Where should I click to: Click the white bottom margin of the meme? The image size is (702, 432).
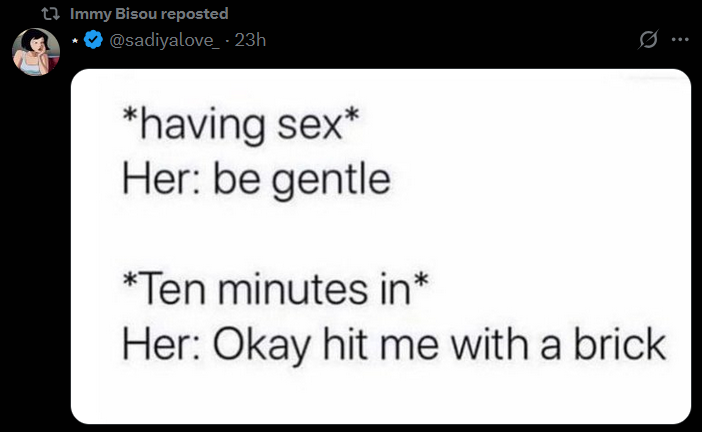(x=381, y=400)
